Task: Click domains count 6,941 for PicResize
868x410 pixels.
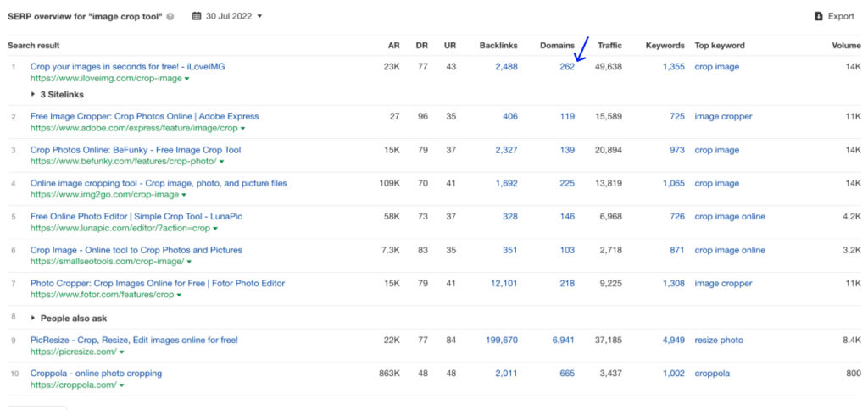Action: pos(564,340)
